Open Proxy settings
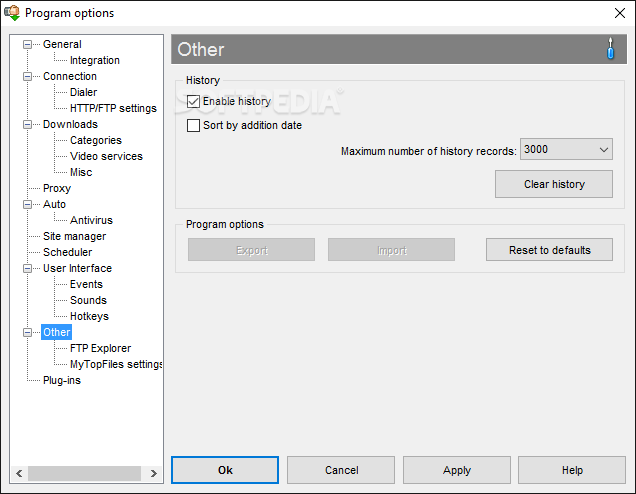 click(57, 188)
